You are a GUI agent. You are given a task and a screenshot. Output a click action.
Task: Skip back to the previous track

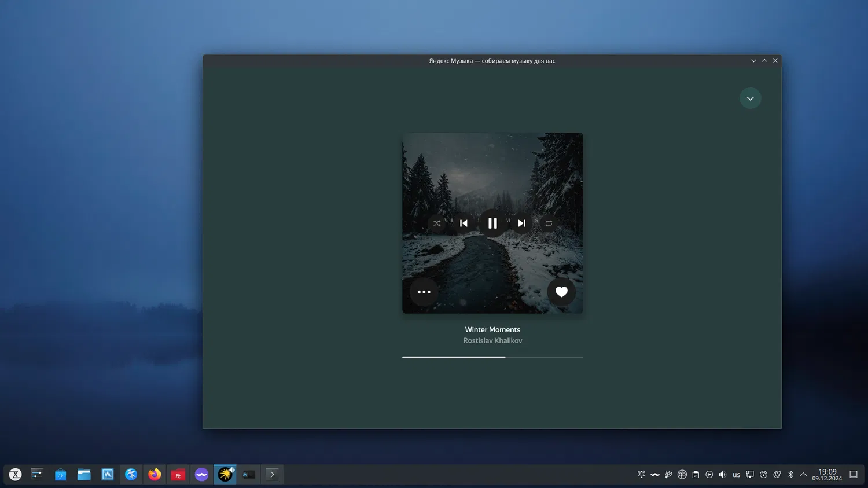(x=464, y=223)
